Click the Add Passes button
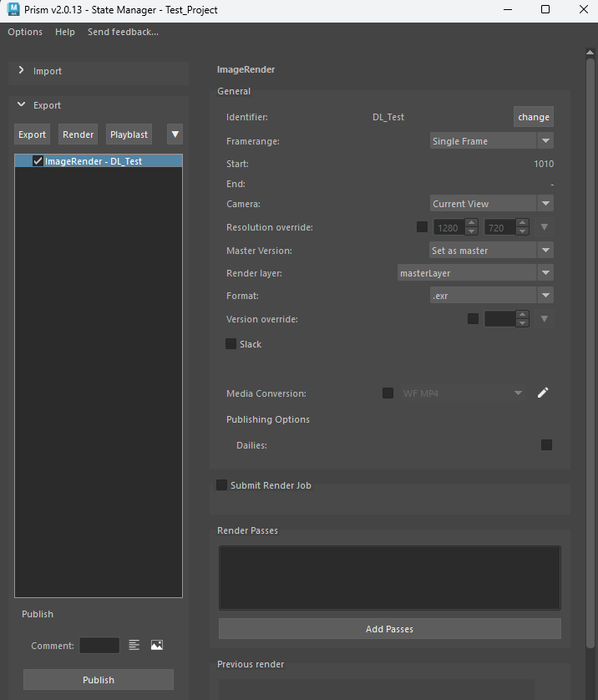Viewport: 598px width, 700px height. pos(389,628)
